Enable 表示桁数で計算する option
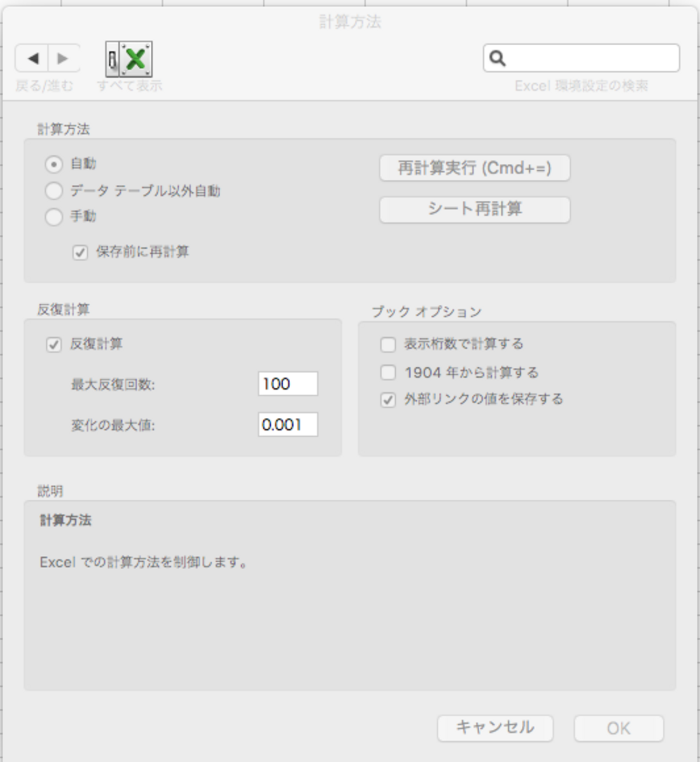This screenshot has height=762, width=700. point(387,344)
